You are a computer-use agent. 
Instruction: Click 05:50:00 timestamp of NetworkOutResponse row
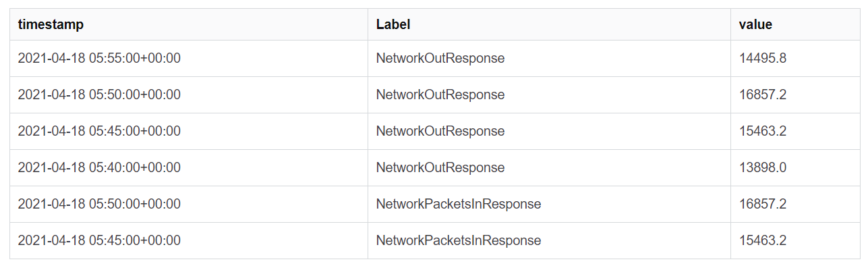tap(189, 95)
